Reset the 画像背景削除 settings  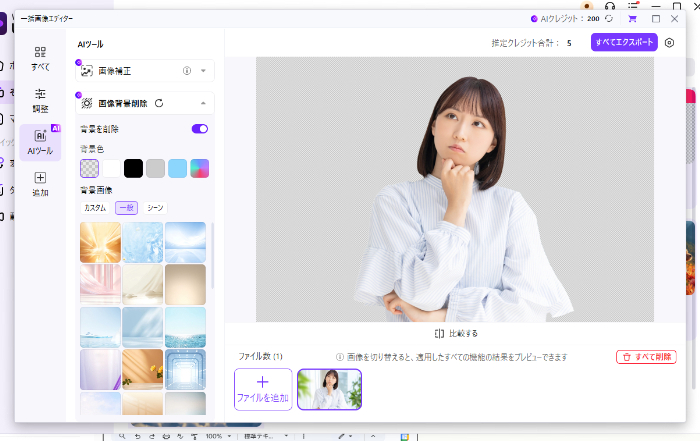point(159,103)
